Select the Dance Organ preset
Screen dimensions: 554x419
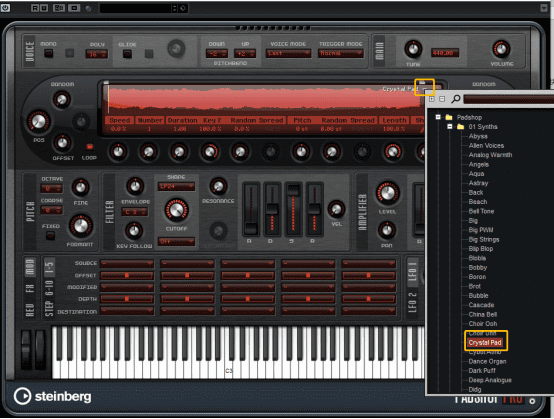click(x=487, y=361)
